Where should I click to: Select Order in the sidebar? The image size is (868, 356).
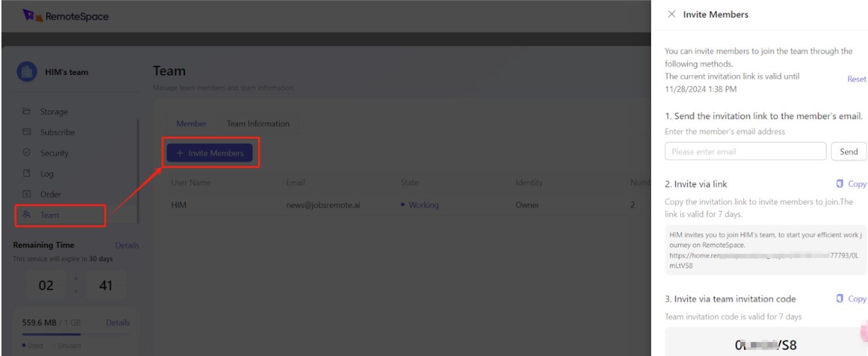coord(51,194)
